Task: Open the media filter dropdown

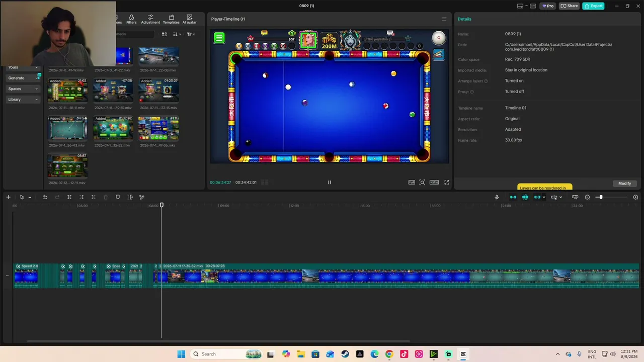Action: [191, 34]
